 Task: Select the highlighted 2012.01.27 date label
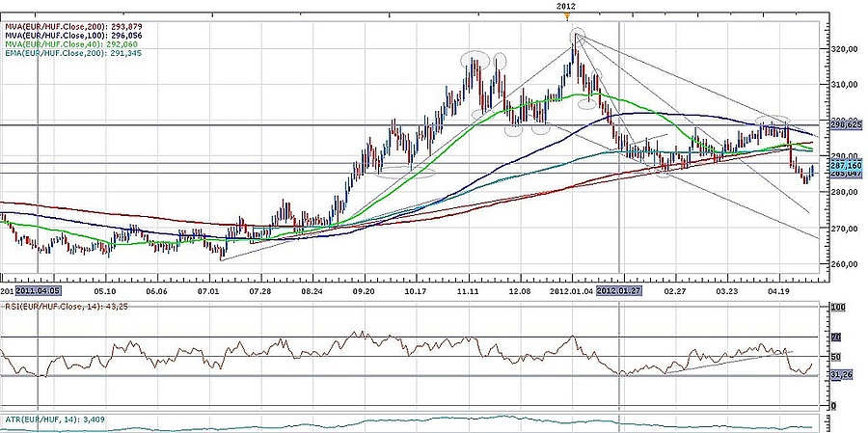620,289
